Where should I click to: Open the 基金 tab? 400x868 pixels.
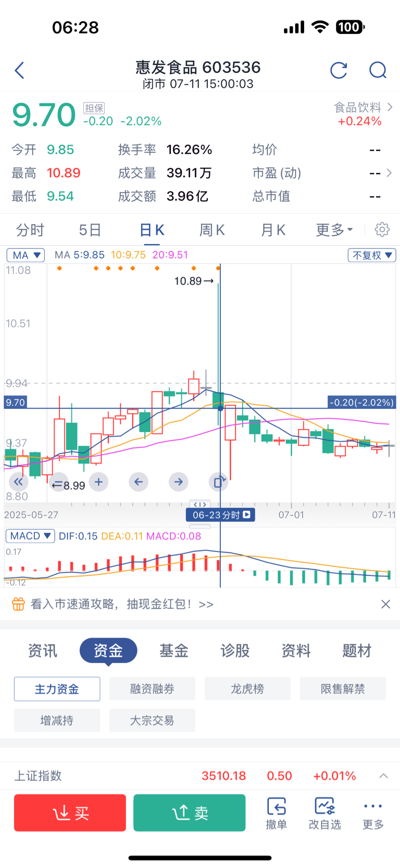[x=174, y=651]
